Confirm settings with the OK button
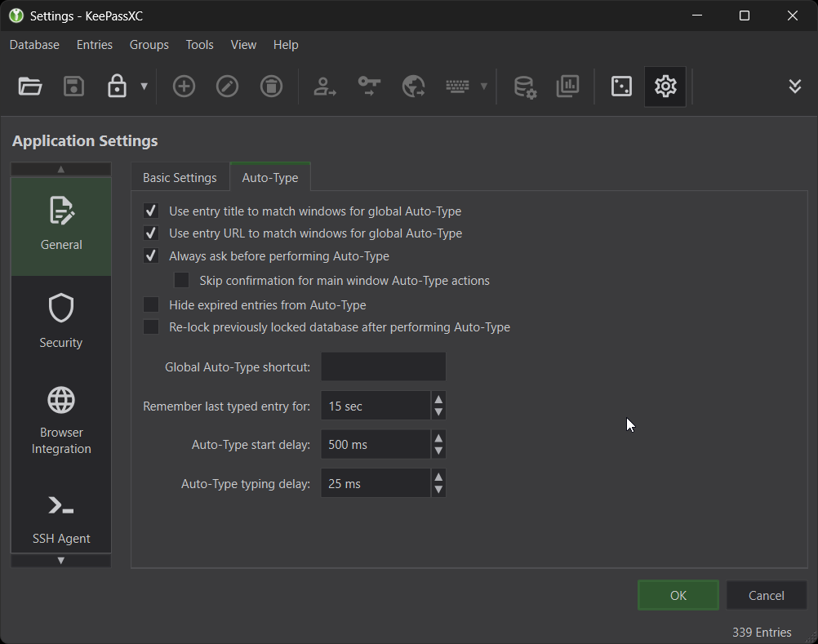This screenshot has width=818, height=644. point(678,595)
